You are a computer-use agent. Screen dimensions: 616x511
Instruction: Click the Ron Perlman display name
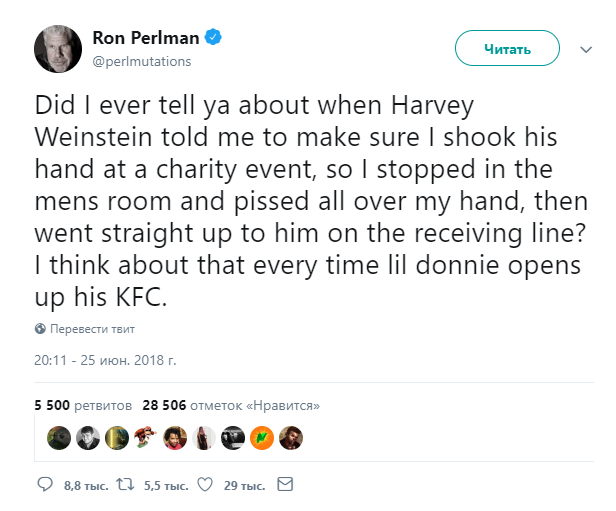[x=146, y=38]
